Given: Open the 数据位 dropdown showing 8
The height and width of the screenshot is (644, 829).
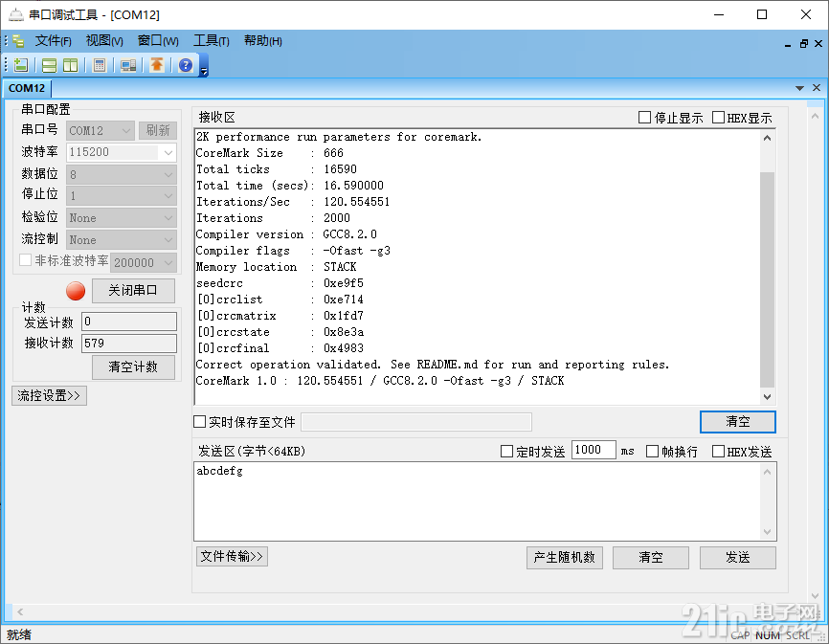Looking at the screenshot, I should pos(121,174).
